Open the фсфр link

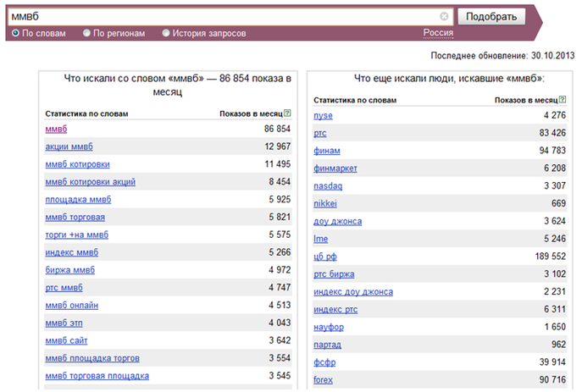coord(324,362)
